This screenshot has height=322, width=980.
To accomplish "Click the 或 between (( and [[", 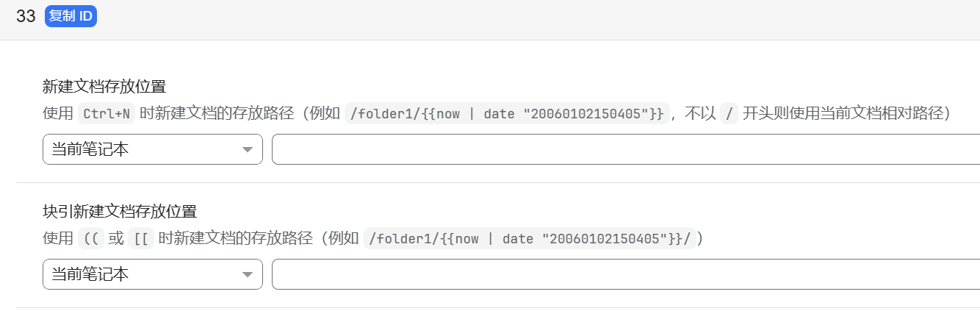I will point(115,238).
